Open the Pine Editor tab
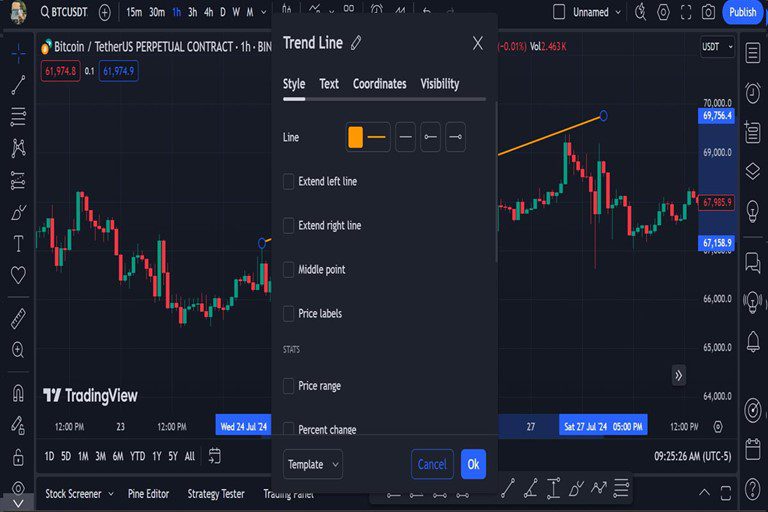The height and width of the screenshot is (512, 768). coord(148,494)
